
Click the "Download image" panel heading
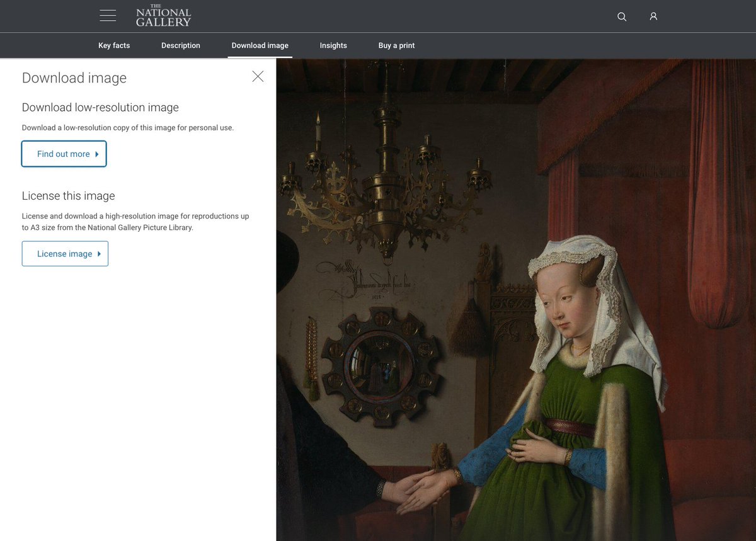point(74,78)
